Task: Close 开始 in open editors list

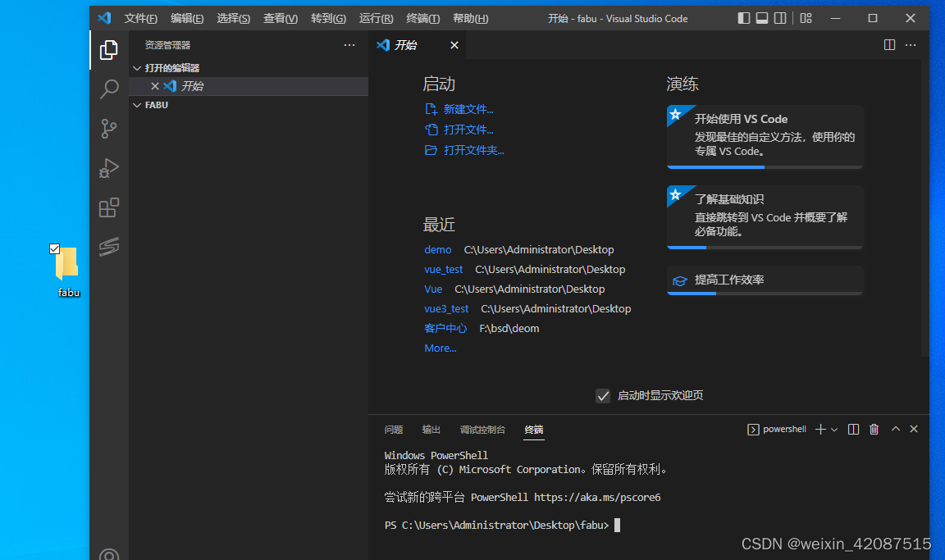Action: (x=155, y=86)
